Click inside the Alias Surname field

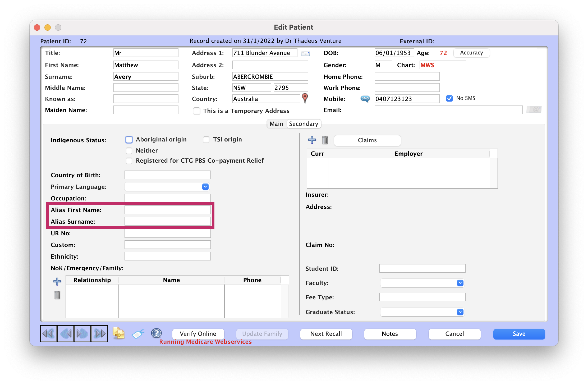167,221
